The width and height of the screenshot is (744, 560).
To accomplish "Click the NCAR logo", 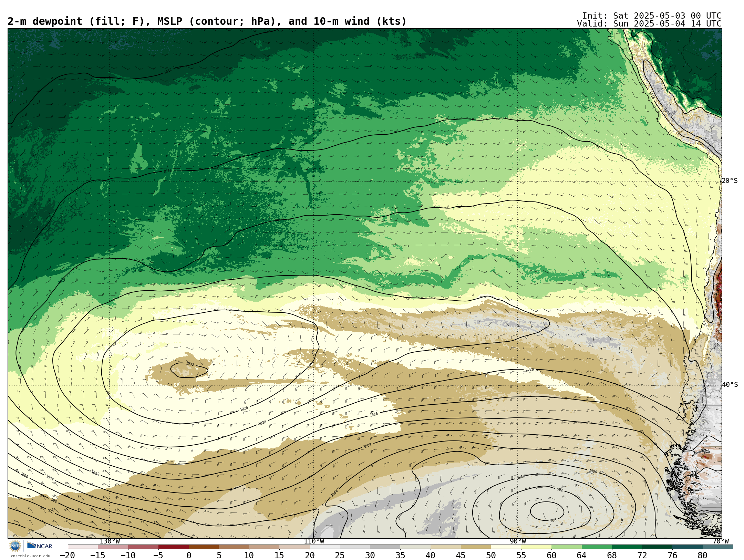I will pyautogui.click(x=40, y=546).
